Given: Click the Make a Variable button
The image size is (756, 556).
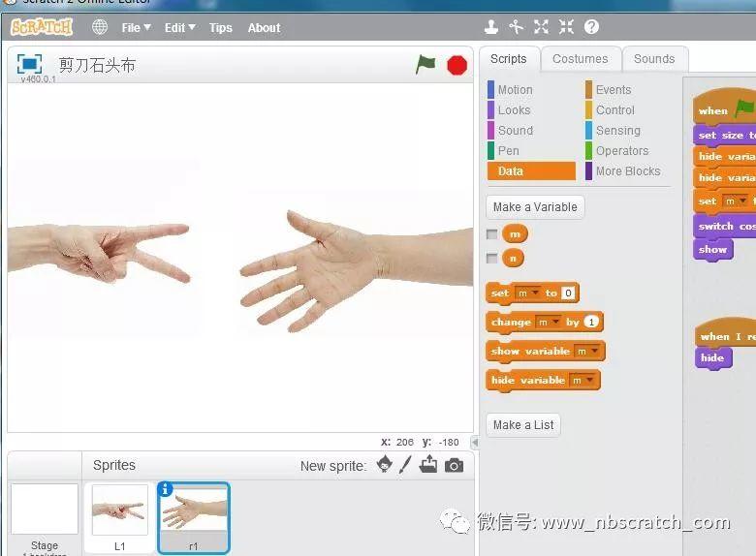Looking at the screenshot, I should point(535,207).
